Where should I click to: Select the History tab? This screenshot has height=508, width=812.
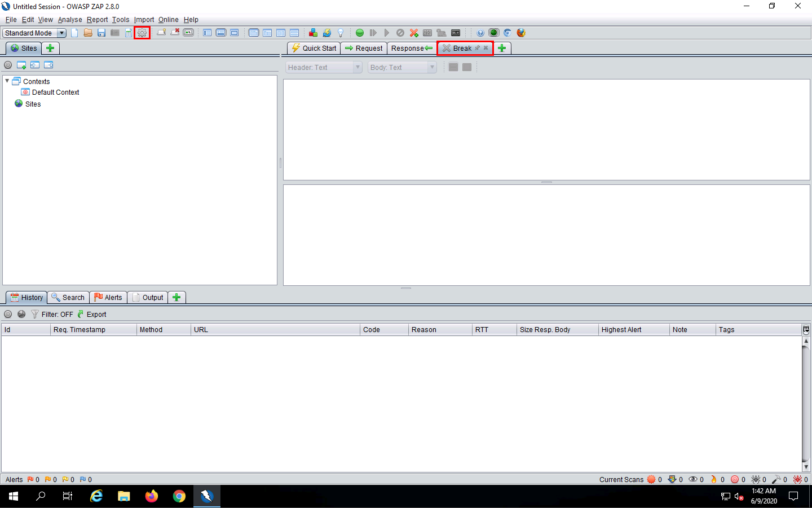27,297
